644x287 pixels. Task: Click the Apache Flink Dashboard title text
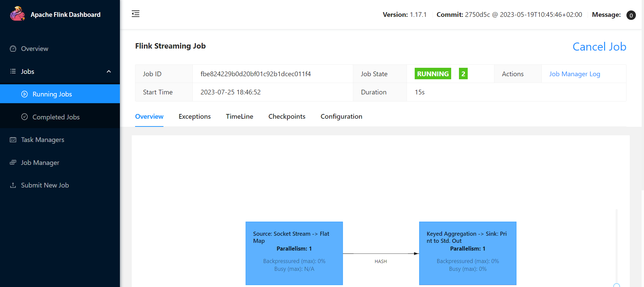coord(66,15)
